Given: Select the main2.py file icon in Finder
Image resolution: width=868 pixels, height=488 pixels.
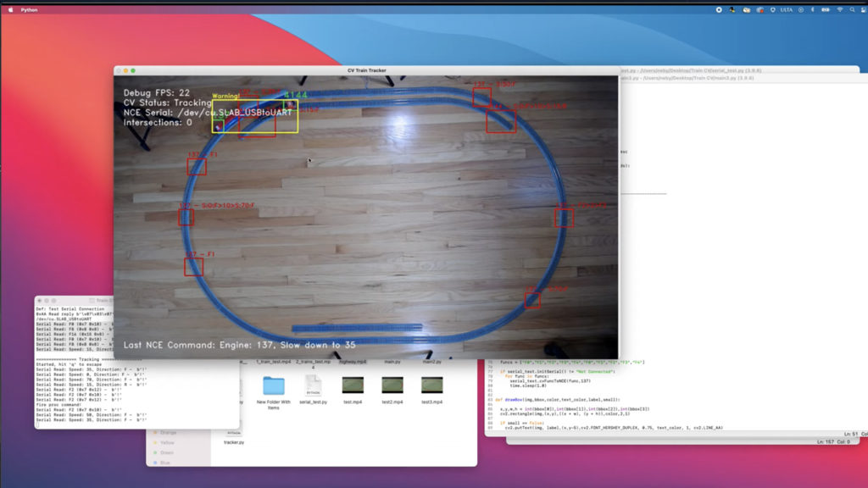Looking at the screenshot, I should pos(431,362).
